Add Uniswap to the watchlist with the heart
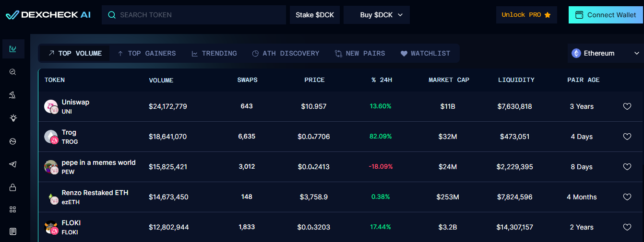Screen dimensions: 644x242 tap(627, 106)
